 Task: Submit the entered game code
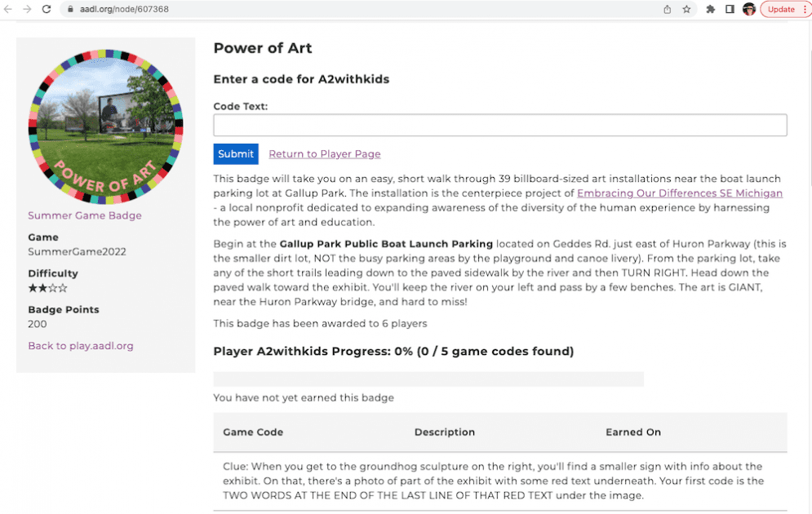(x=236, y=153)
